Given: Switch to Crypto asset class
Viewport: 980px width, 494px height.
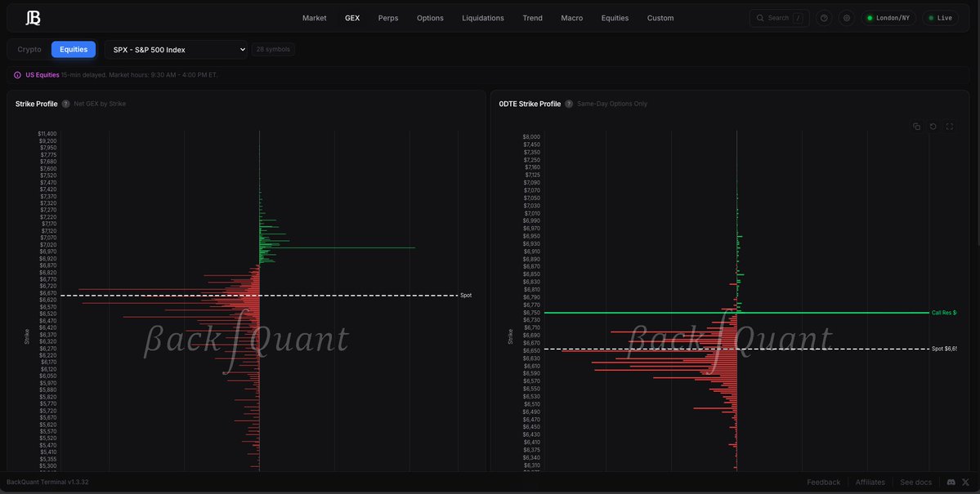Looking at the screenshot, I should [29, 49].
